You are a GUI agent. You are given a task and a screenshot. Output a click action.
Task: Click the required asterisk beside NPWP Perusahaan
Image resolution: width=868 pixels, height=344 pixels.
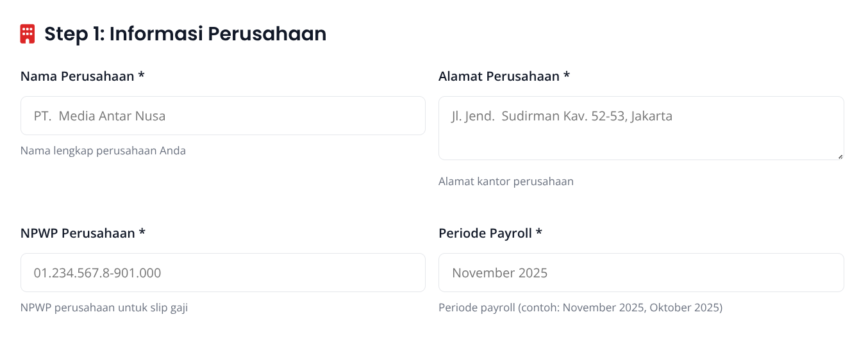tap(142, 233)
